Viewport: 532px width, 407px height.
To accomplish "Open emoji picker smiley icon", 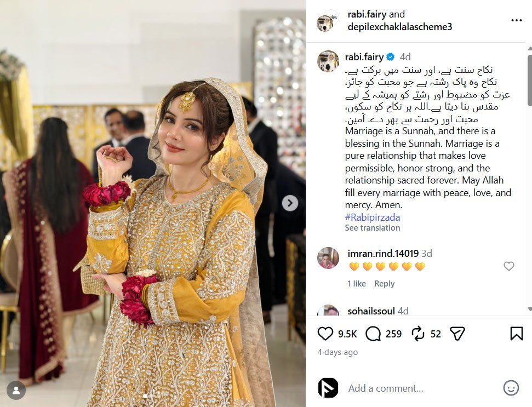I will tap(511, 388).
